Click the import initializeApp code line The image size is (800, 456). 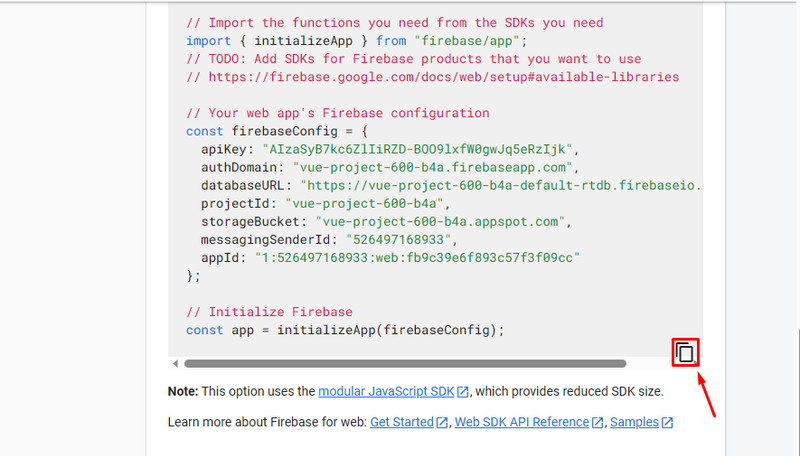pyautogui.click(x=357, y=41)
